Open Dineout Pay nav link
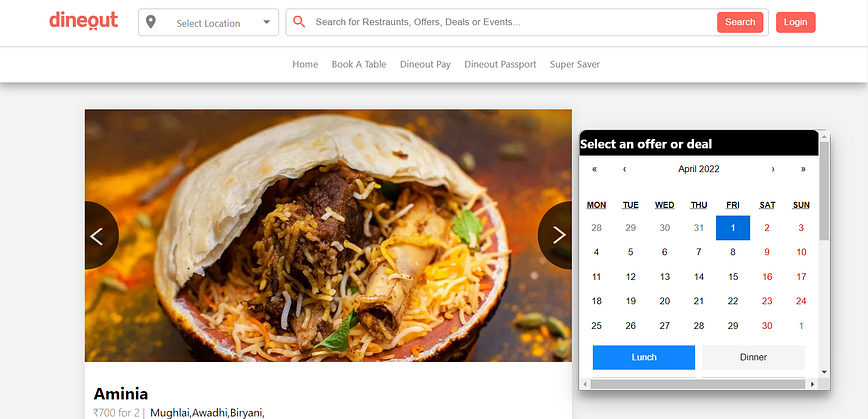Screen dimensions: 868x419 click(425, 64)
